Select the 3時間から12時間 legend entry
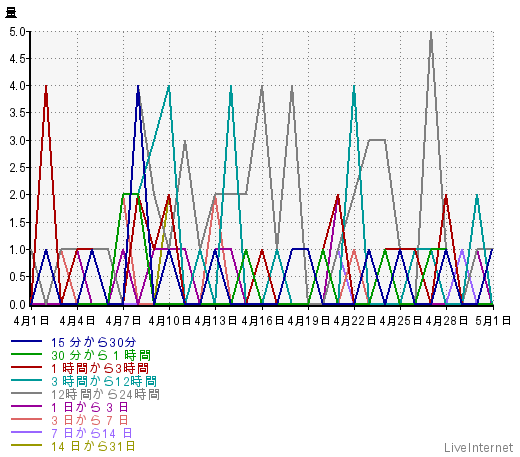 tap(104, 381)
